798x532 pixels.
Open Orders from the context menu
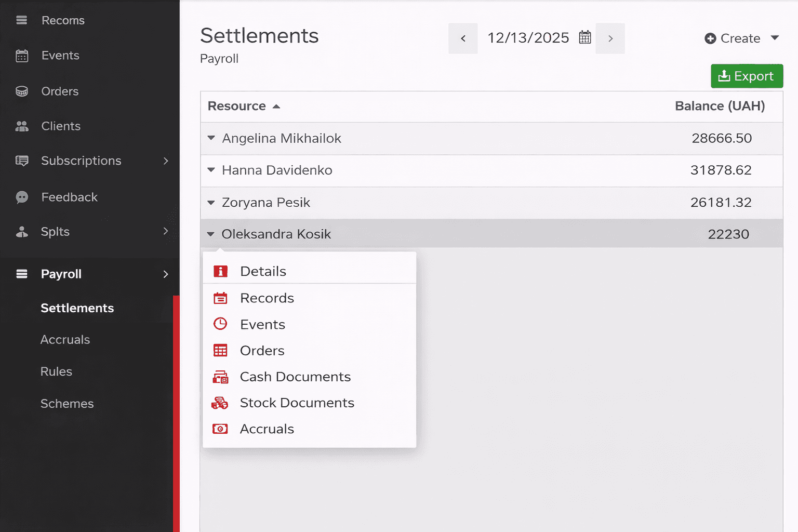pyautogui.click(x=262, y=351)
